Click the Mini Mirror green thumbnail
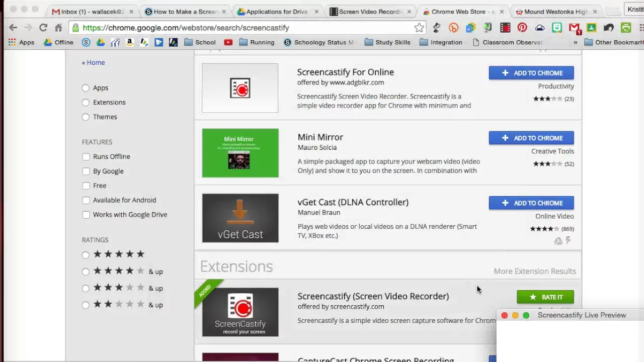Viewport: 644px width, 362px height. [x=240, y=153]
